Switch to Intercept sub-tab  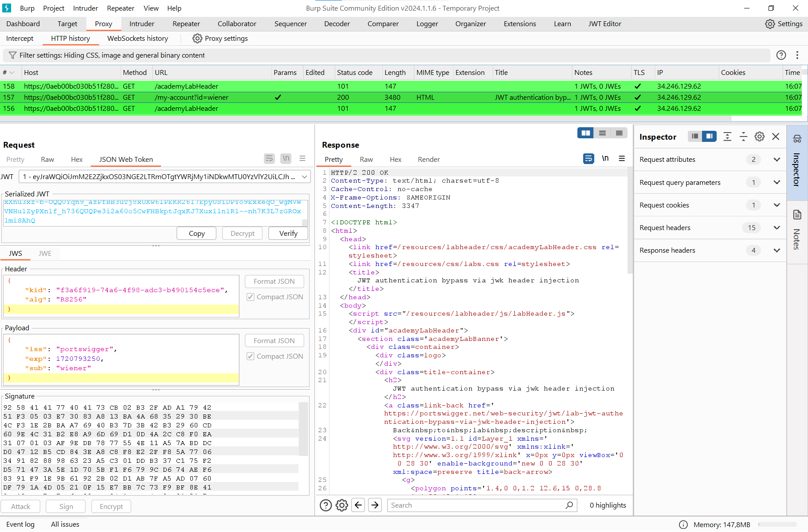click(x=20, y=39)
